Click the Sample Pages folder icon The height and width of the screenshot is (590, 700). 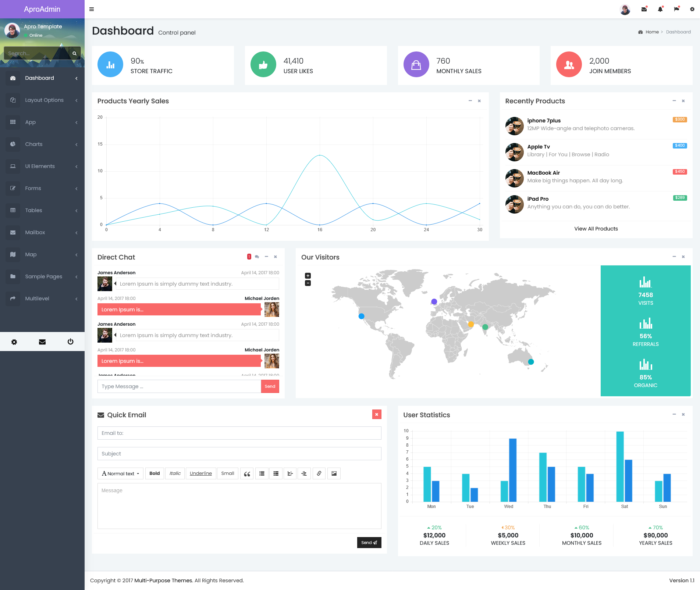[x=13, y=276]
